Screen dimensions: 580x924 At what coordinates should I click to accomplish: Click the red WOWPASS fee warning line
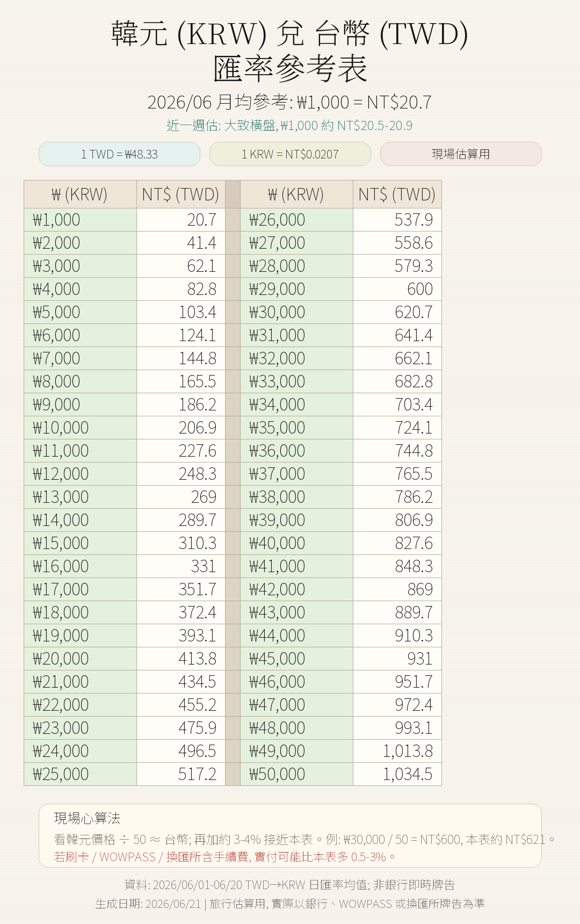224,857
